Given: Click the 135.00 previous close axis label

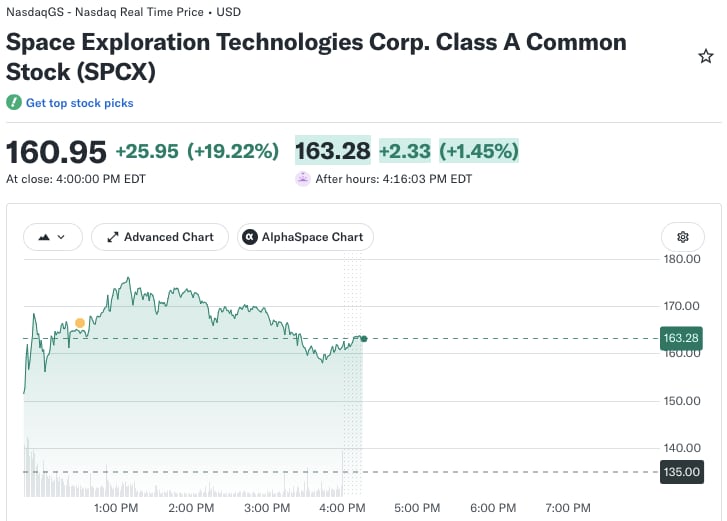Looking at the screenshot, I should pyautogui.click(x=682, y=472).
